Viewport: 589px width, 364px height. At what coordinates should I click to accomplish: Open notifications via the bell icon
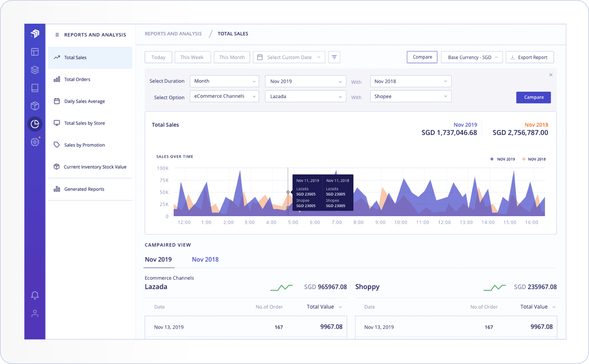[x=35, y=295]
